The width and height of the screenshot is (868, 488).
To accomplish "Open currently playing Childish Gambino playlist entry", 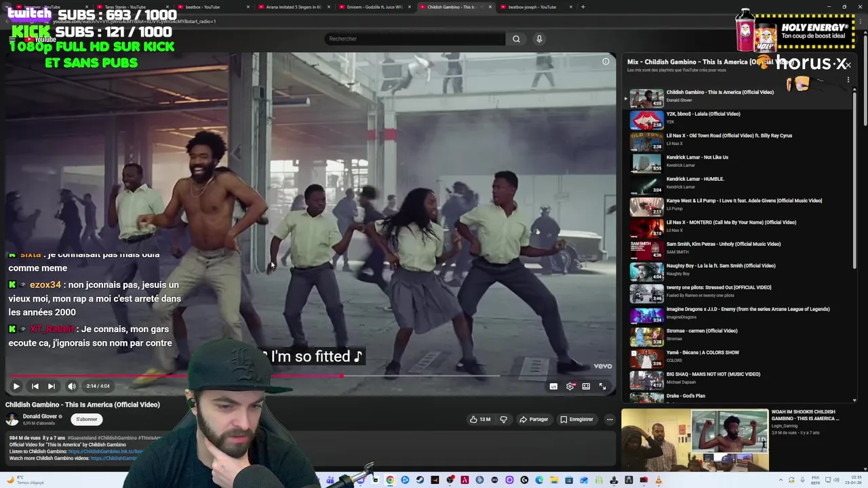I will [x=738, y=98].
